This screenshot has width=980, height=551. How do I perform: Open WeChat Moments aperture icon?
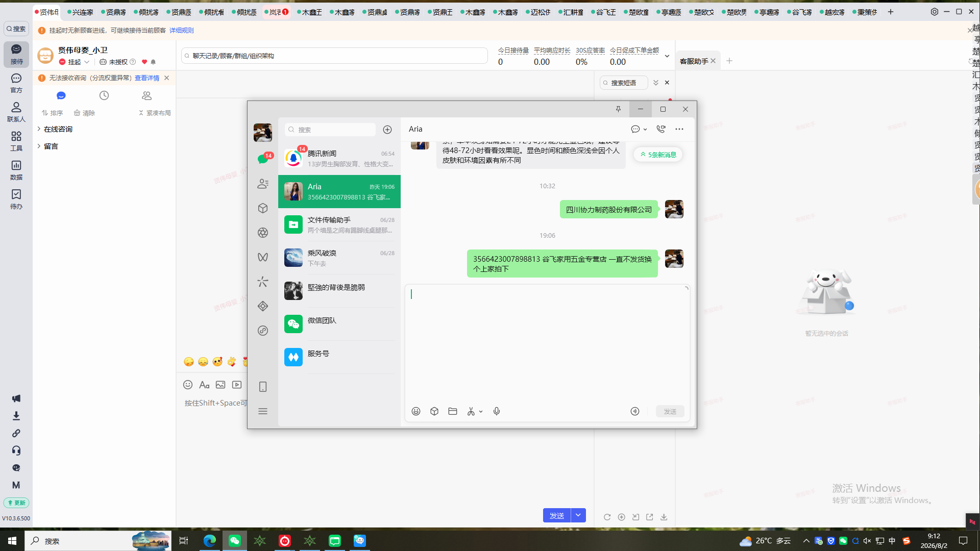coord(263,233)
